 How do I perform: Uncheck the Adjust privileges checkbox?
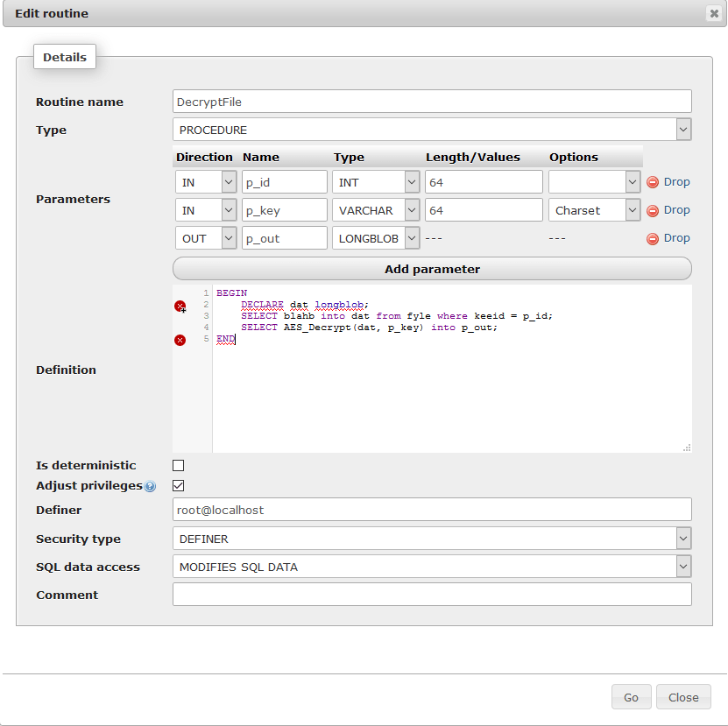(178, 485)
